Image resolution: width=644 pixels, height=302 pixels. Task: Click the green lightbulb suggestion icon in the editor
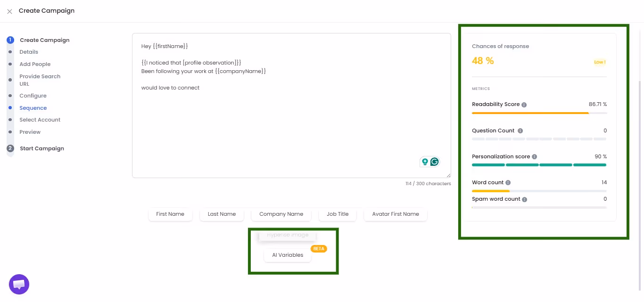[x=425, y=162]
